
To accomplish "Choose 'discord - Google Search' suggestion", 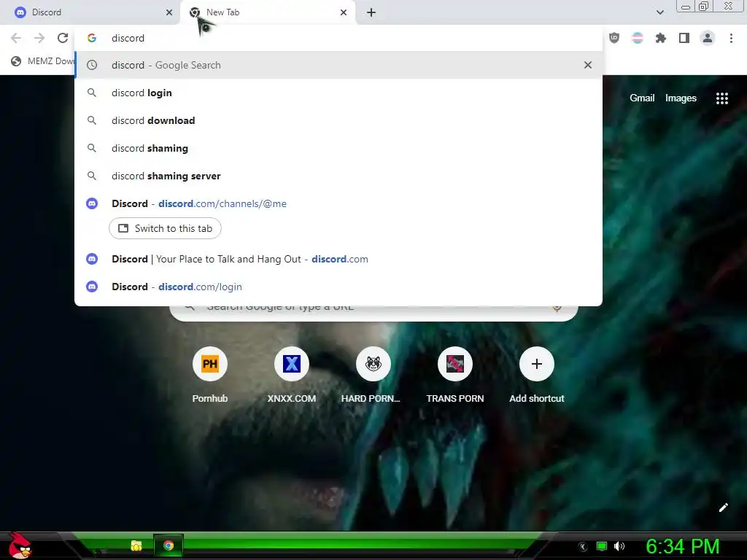I will click(x=338, y=65).
